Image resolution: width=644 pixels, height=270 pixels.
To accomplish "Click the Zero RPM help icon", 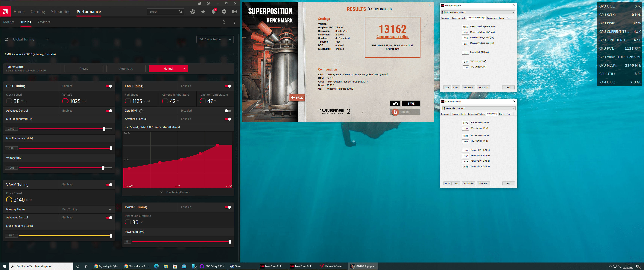I will point(141,111).
